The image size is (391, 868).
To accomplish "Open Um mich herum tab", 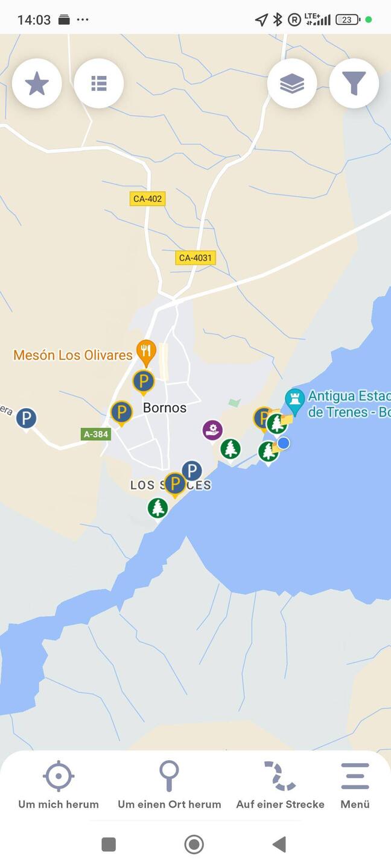I will tap(59, 785).
